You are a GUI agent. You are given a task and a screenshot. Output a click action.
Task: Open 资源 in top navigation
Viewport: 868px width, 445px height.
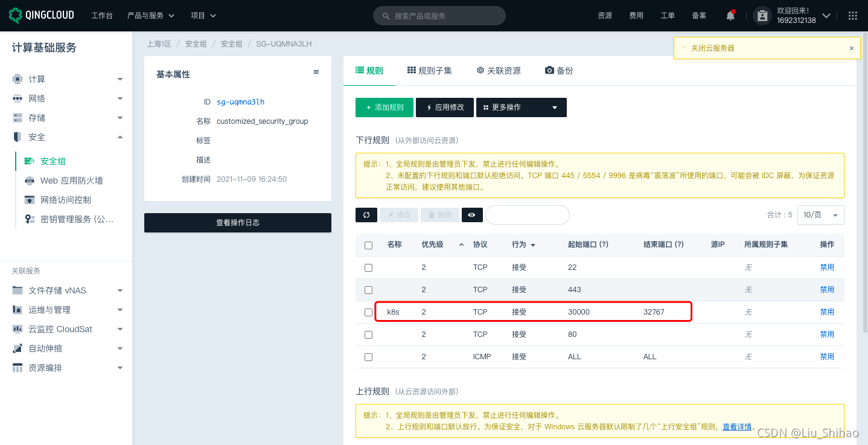coord(605,16)
